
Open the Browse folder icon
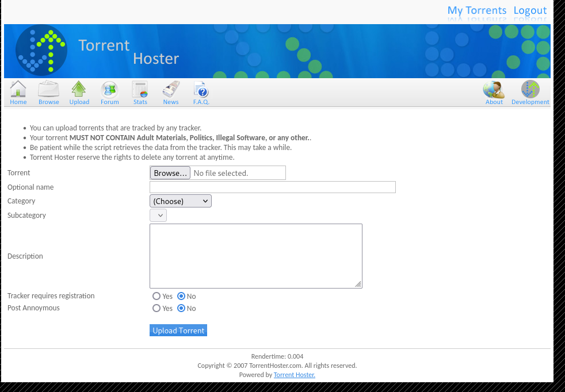pyautogui.click(x=49, y=90)
